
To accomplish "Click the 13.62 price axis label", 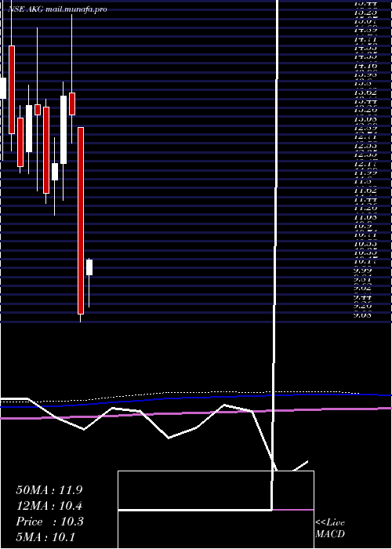I will point(365,93).
